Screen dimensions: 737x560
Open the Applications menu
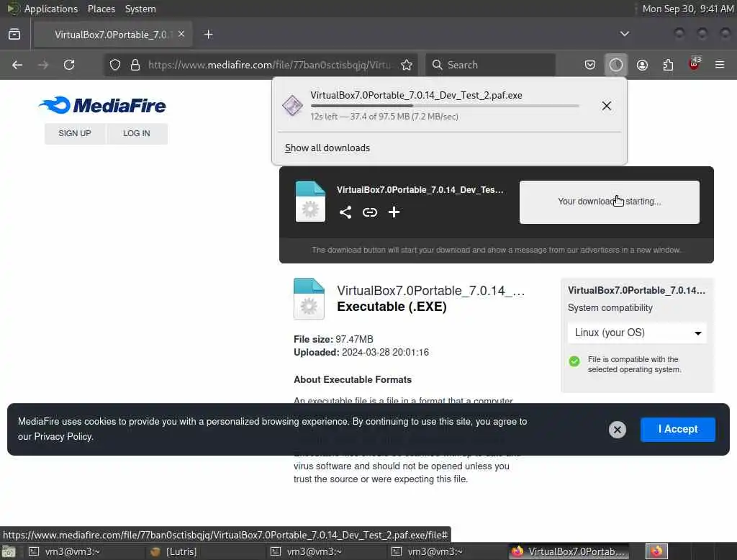[51, 9]
